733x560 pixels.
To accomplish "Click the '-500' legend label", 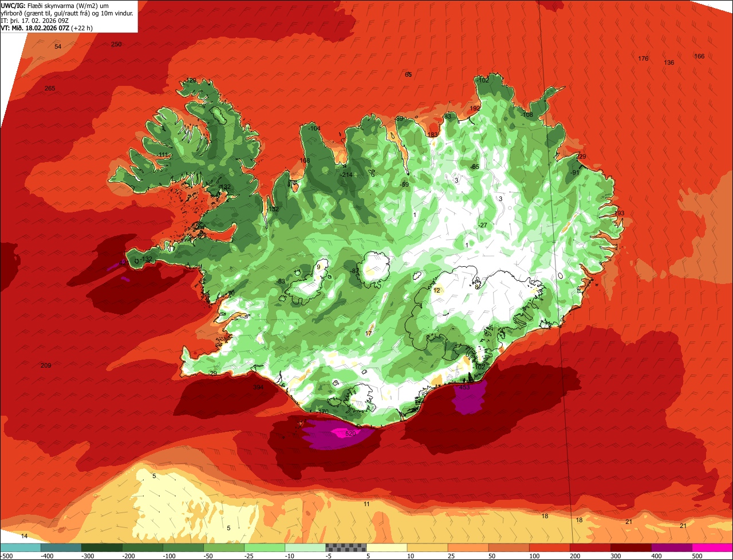I will click(x=7, y=555).
